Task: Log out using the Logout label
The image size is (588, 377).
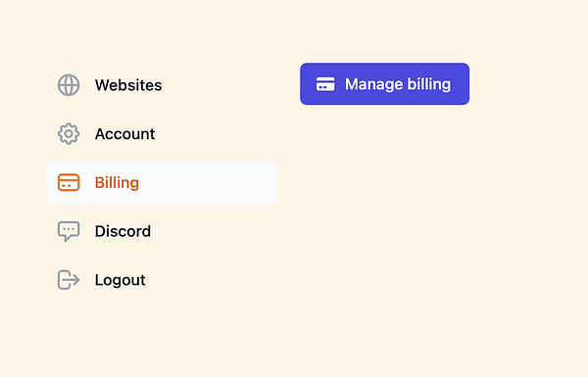Action: pyautogui.click(x=120, y=280)
